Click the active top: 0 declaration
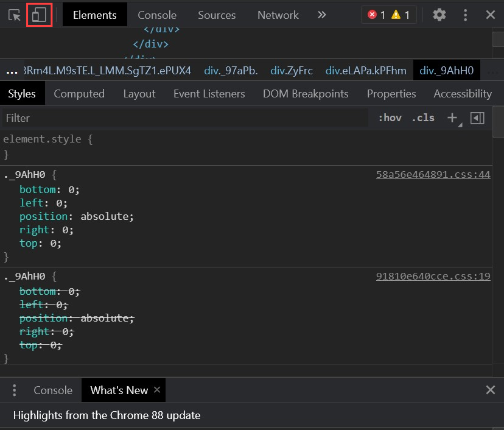The width and height of the screenshot is (504, 430). point(40,244)
